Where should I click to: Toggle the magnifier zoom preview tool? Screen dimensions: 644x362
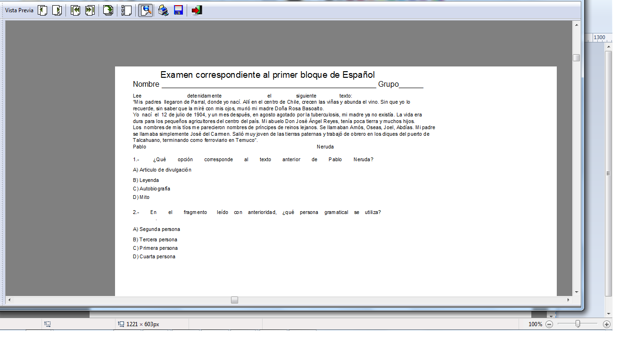click(x=146, y=10)
